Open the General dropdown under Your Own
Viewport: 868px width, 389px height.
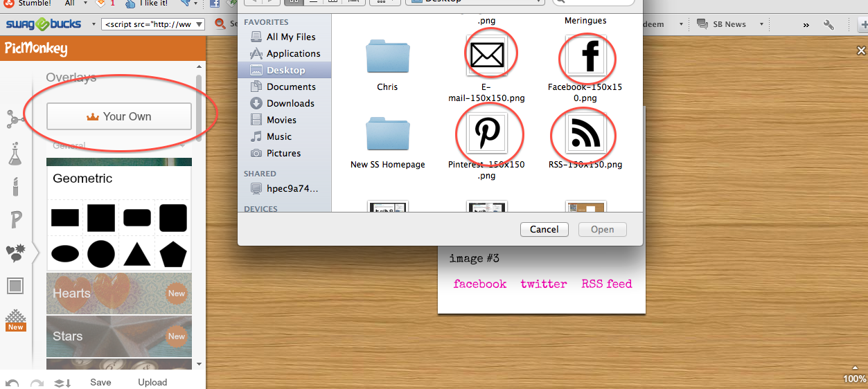coord(119,145)
